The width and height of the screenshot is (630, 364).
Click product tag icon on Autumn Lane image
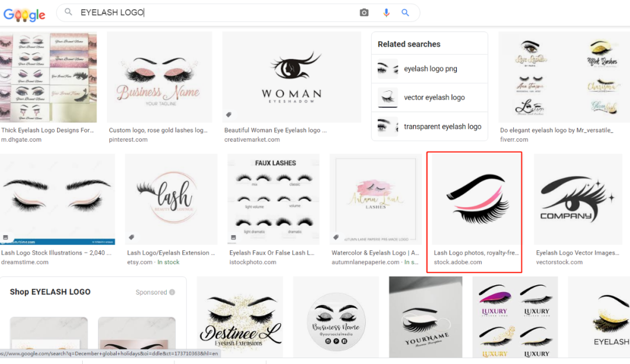[x=336, y=237]
